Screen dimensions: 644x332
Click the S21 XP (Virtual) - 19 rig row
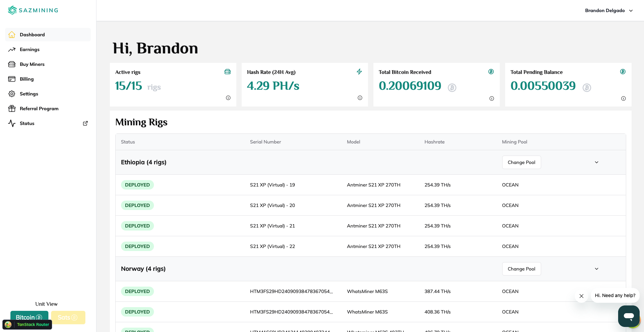click(x=272, y=185)
